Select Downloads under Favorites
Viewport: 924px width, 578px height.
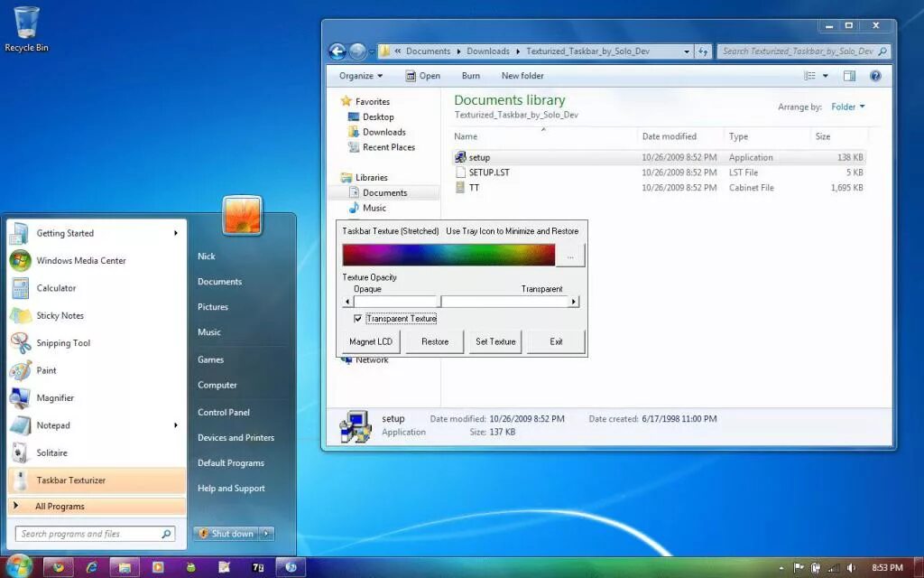pyautogui.click(x=377, y=132)
